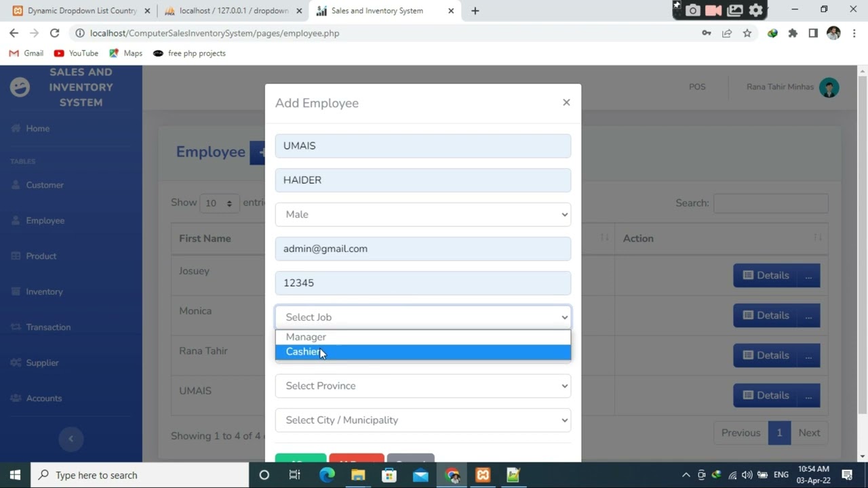868x488 pixels.
Task: Open Employee page in sidebar
Action: 38,220
